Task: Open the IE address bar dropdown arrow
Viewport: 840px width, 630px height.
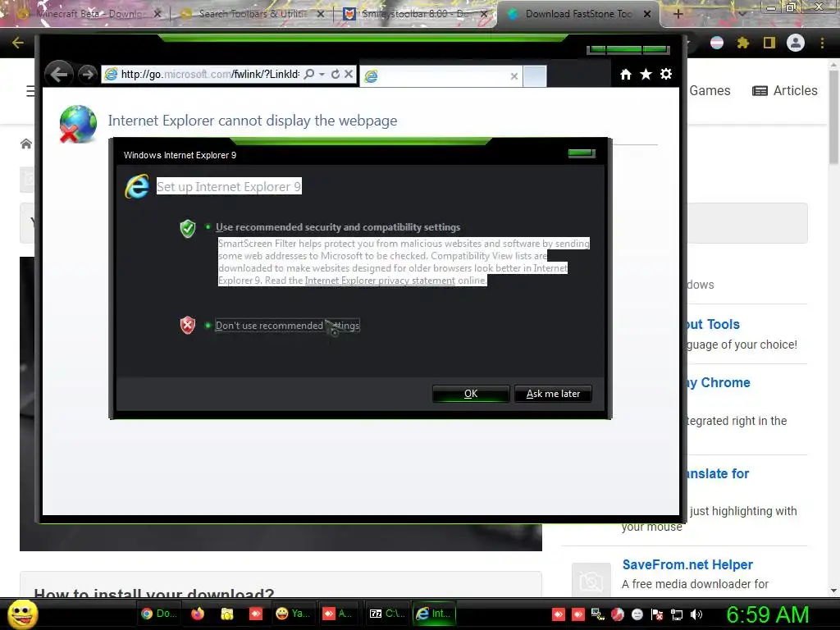Action: [322, 74]
